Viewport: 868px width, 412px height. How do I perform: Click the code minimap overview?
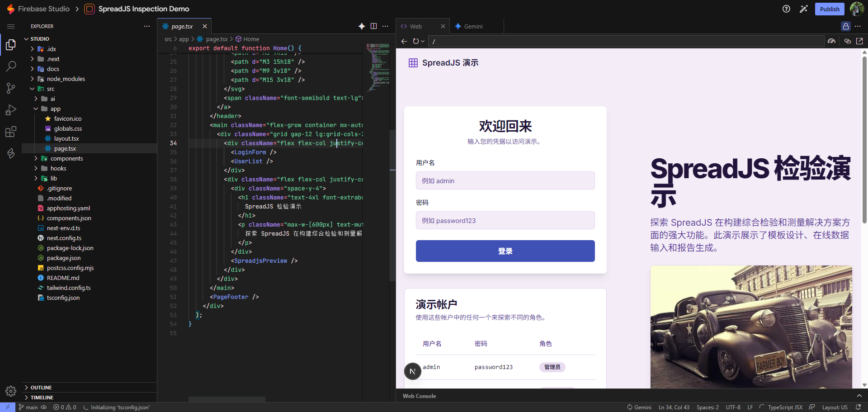[x=378, y=68]
